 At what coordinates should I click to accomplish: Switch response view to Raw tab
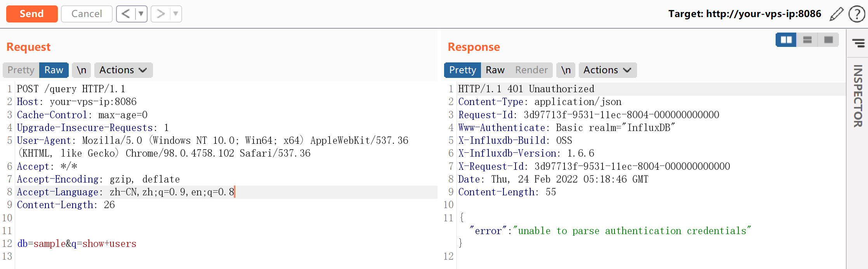click(495, 70)
